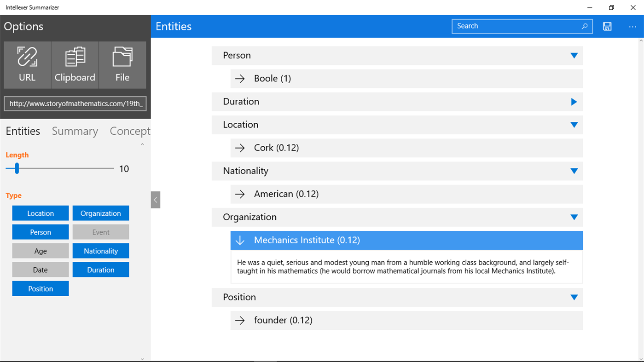Toggle the Event entity type filter
Image resolution: width=644 pixels, height=362 pixels.
click(101, 232)
